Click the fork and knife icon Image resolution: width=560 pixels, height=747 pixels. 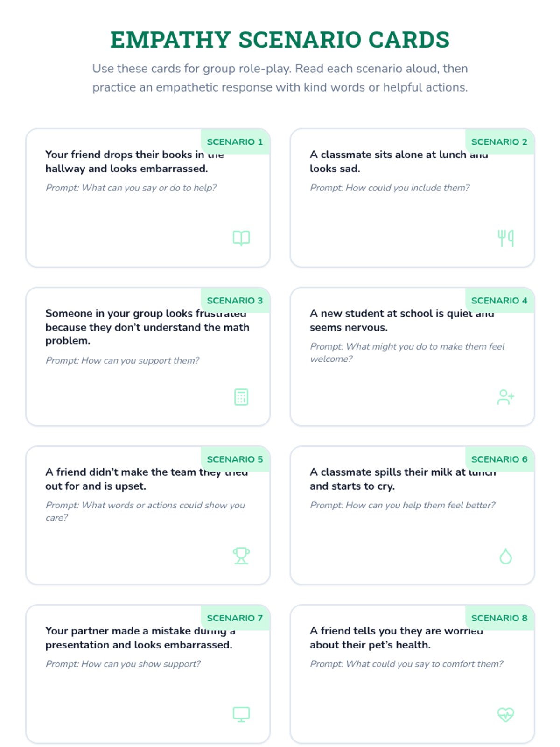pos(506,238)
